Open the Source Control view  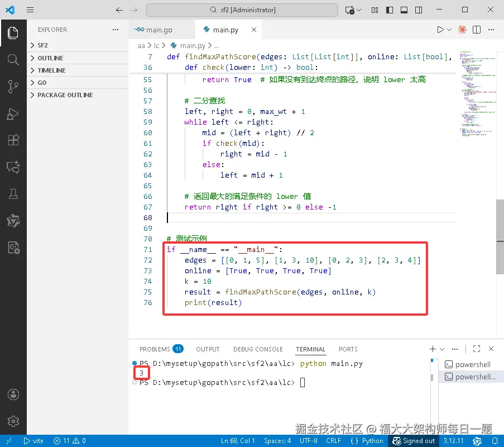(13, 86)
